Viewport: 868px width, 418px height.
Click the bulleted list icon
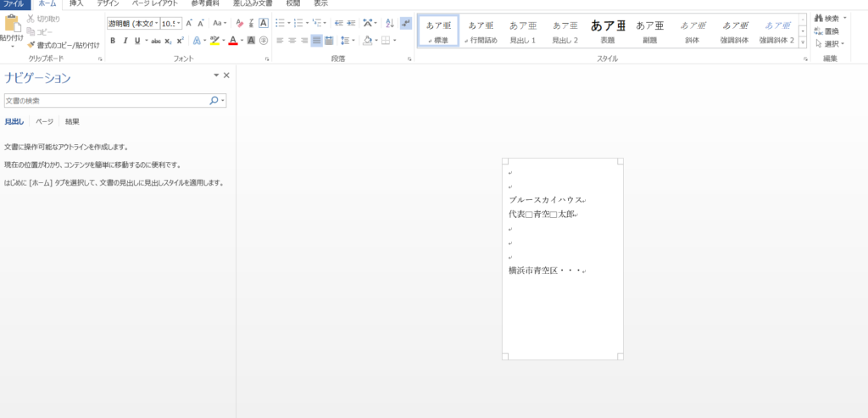(x=281, y=23)
